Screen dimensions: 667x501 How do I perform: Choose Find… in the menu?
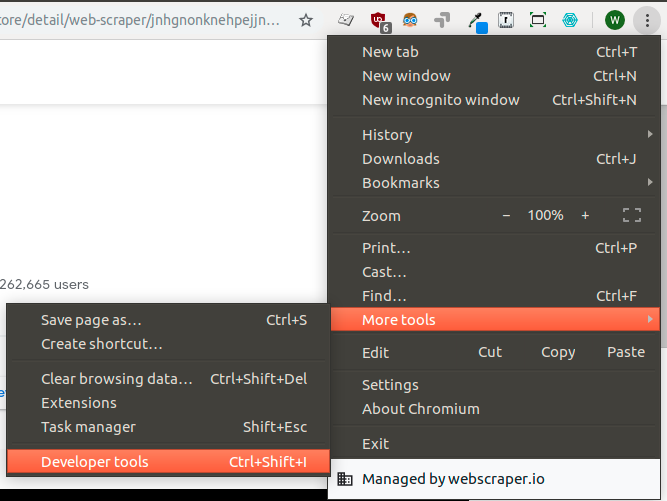coord(496,296)
